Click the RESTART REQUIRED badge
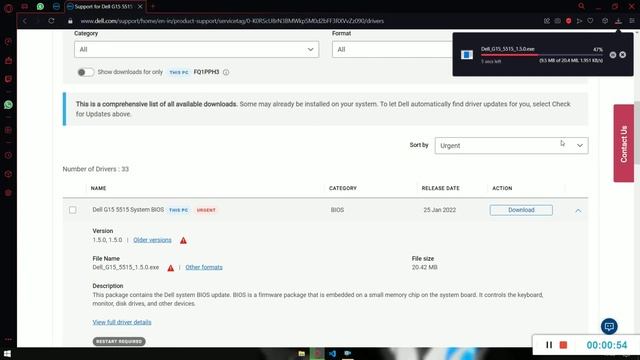 [119, 341]
